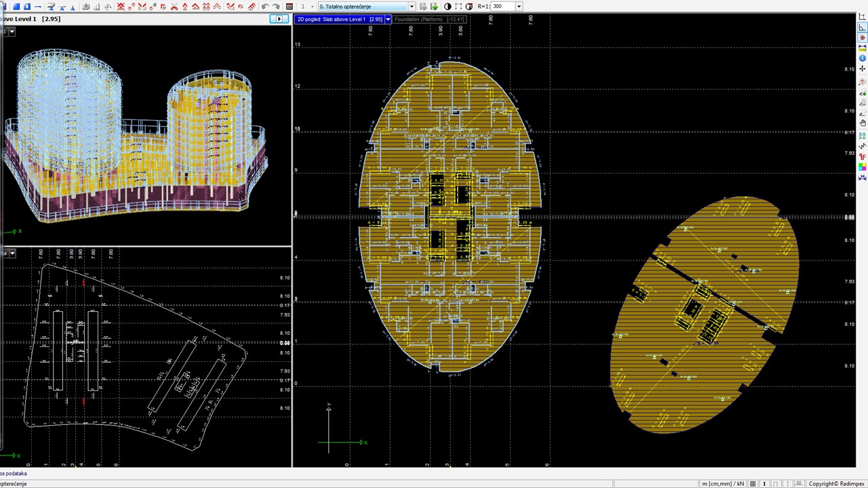
Task: Click the black-white contrast circle icon
Action: [448, 7]
